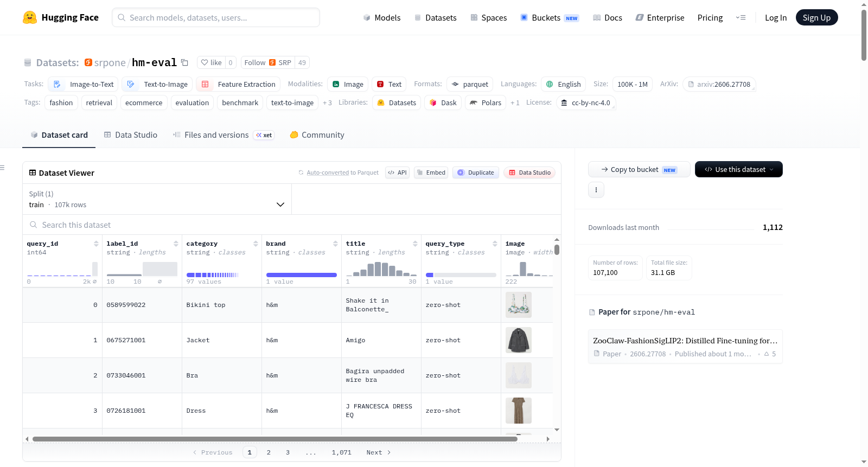The height and width of the screenshot is (467, 868).
Task: Copy dataset name with the copy icon
Action: [184, 62]
